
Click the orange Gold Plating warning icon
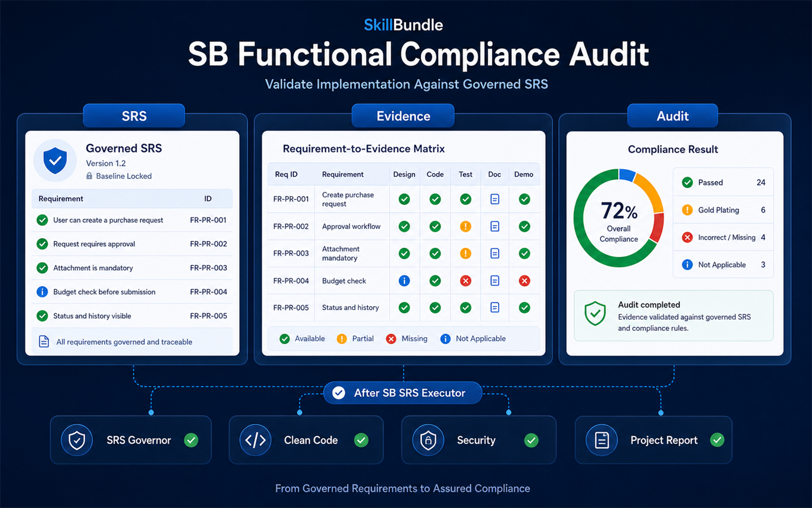click(x=687, y=210)
